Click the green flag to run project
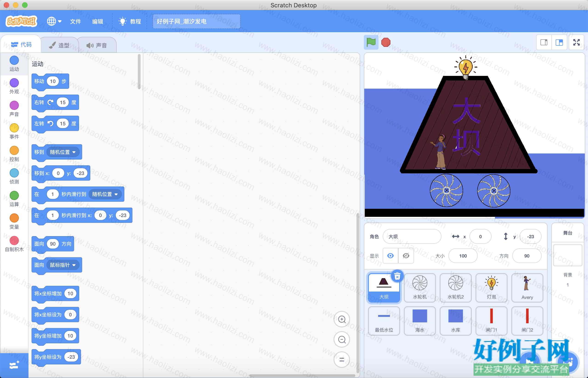 pyautogui.click(x=371, y=42)
